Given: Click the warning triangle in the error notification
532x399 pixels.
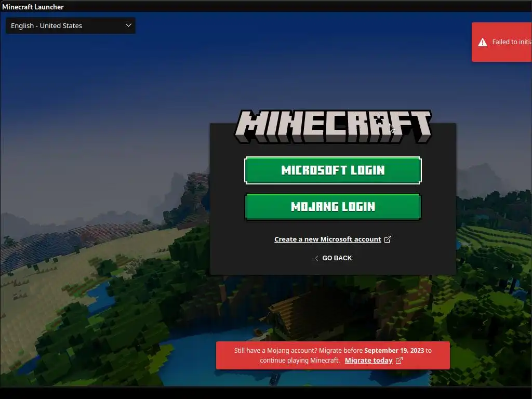Looking at the screenshot, I should pos(483,42).
